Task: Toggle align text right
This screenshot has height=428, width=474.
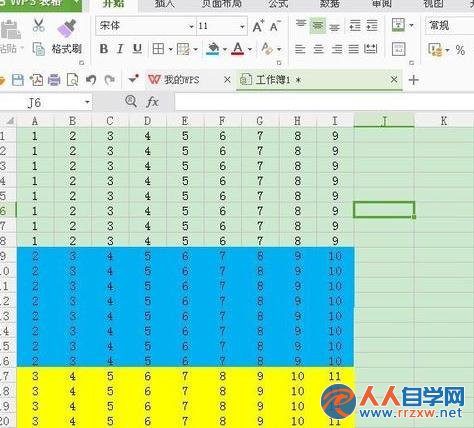Action: tap(337, 49)
